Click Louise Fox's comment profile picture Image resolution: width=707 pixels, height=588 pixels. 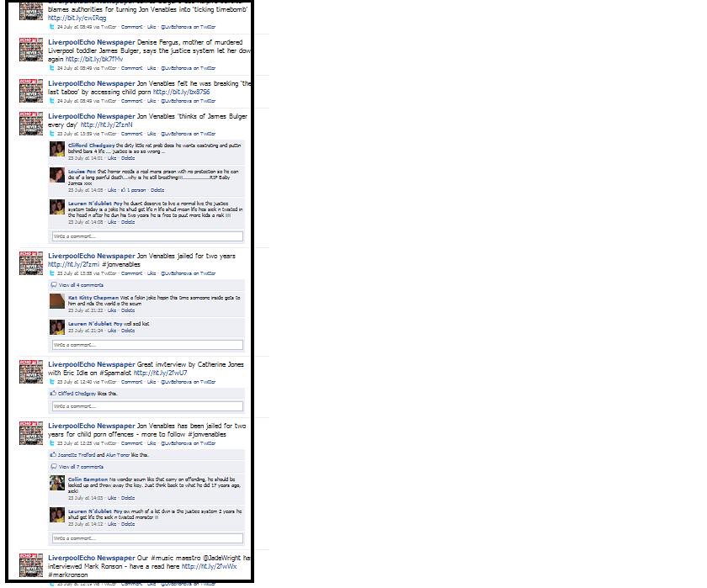click(57, 175)
